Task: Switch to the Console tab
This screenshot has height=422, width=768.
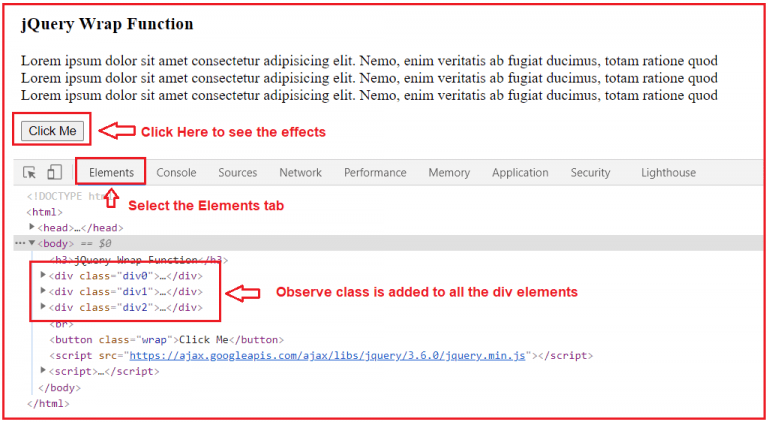Action: (x=176, y=172)
